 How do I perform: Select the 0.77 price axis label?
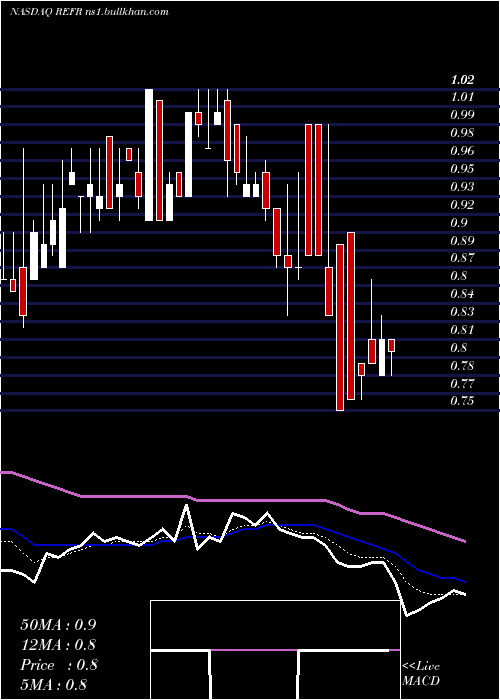click(x=462, y=383)
